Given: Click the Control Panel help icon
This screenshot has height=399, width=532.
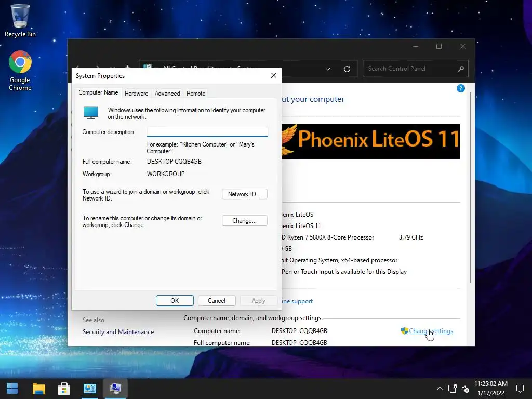Looking at the screenshot, I should 460,88.
